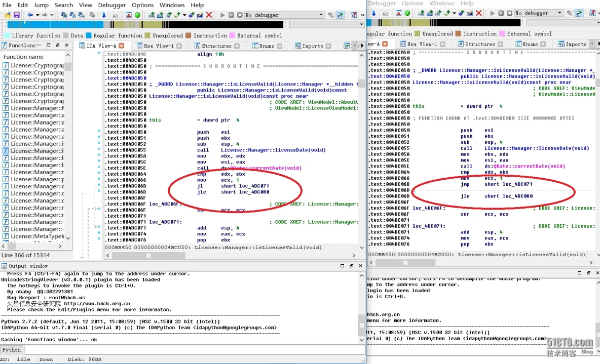The height and width of the screenshot is (364, 600).
Task: Close the Enums tab in right window
Action: [543, 44]
